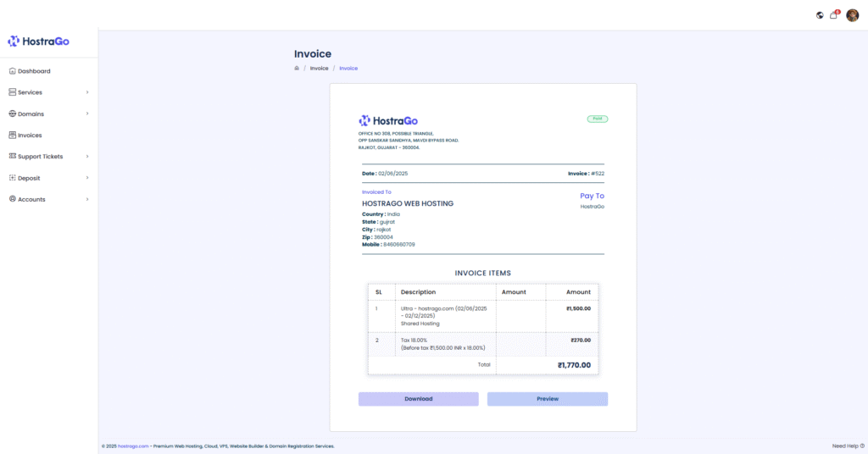
Task: Click the SL column header
Action: (x=379, y=292)
